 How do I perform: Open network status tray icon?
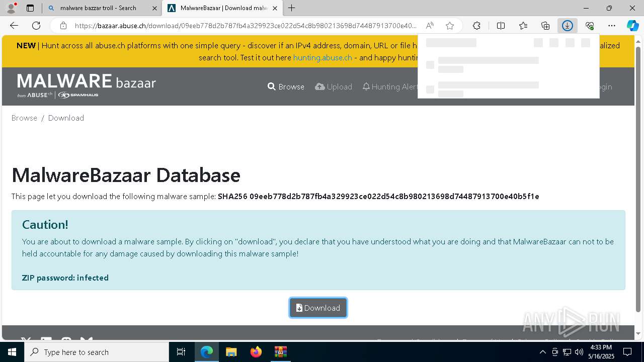pos(567,352)
